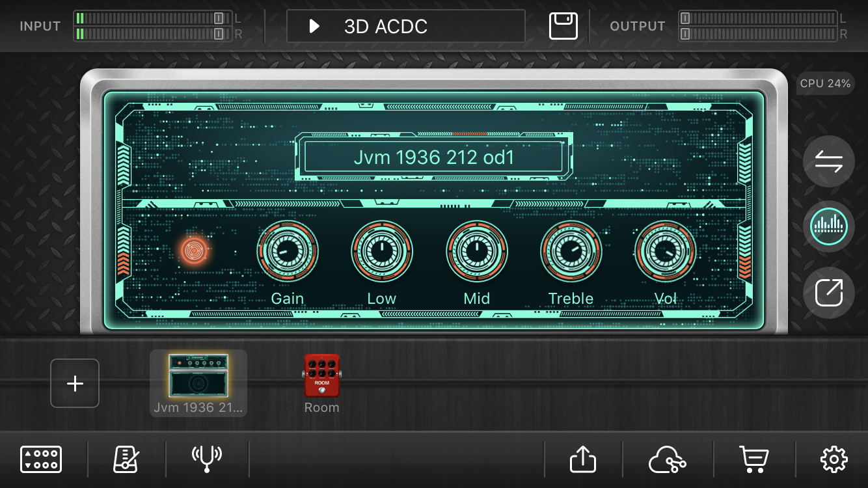Click the output level meter slider
868x488 pixels.
[x=758, y=26]
